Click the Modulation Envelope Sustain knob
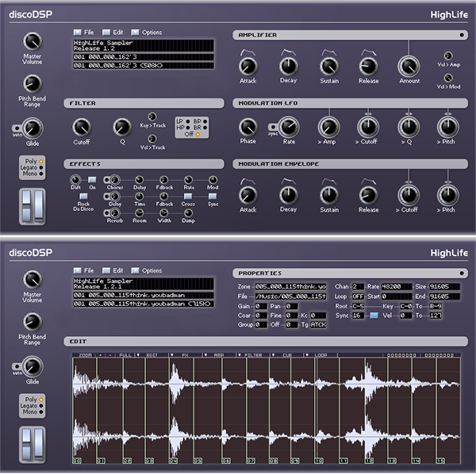476x474 pixels. [x=329, y=195]
